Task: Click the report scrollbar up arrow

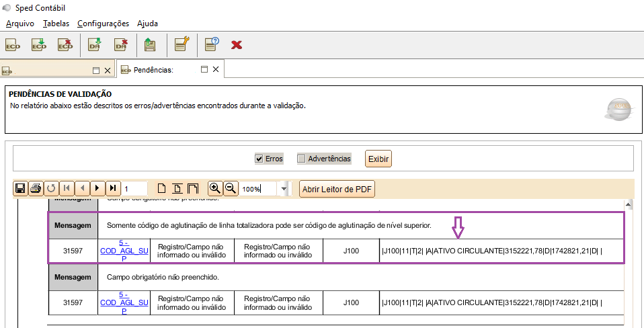Action: click(629, 204)
